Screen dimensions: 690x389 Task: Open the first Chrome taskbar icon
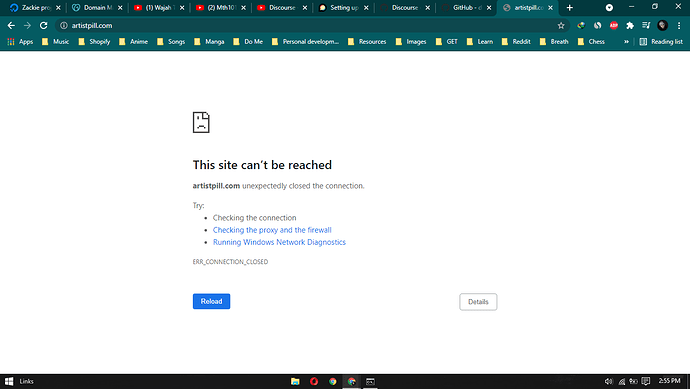(x=333, y=382)
